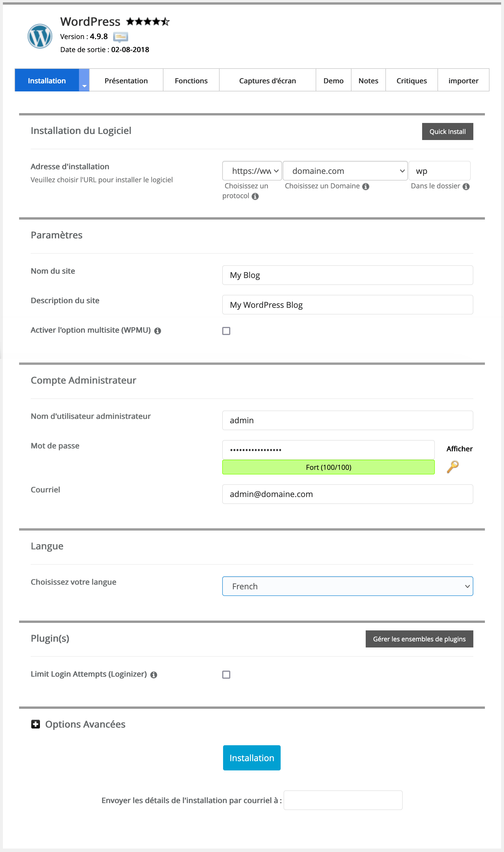
Task: Generate random password with key icon
Action: tap(453, 467)
